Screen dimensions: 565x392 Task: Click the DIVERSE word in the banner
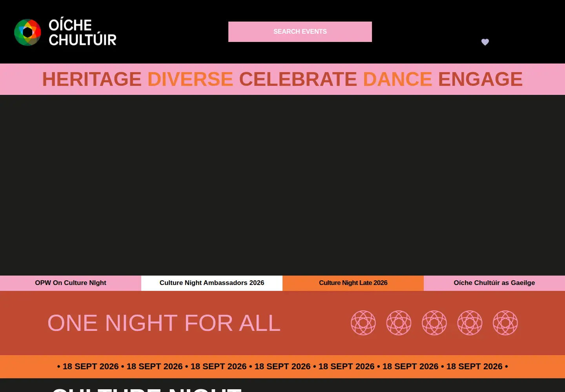tap(190, 79)
